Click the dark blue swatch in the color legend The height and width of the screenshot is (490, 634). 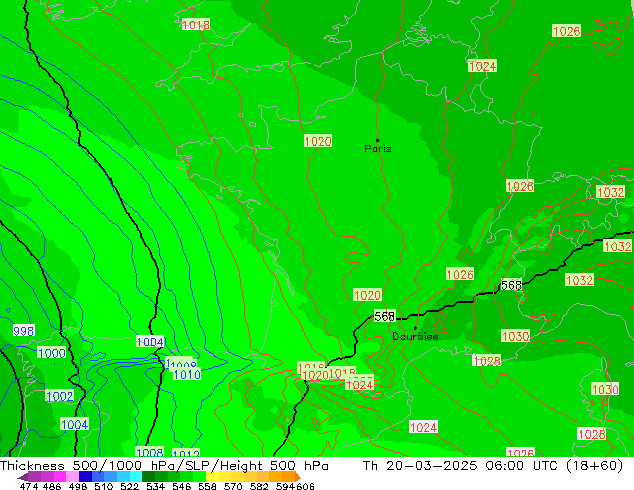tap(85, 476)
